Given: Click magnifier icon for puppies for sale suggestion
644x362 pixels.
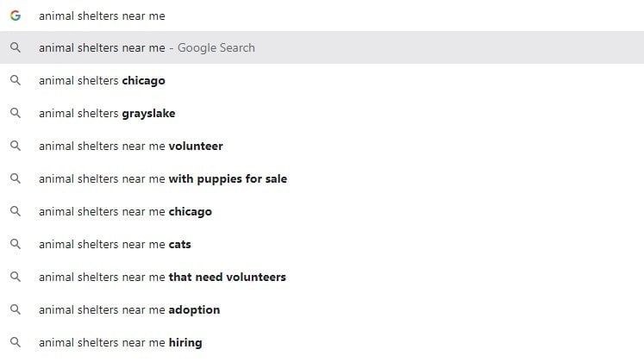Looking at the screenshot, I should point(16,178).
